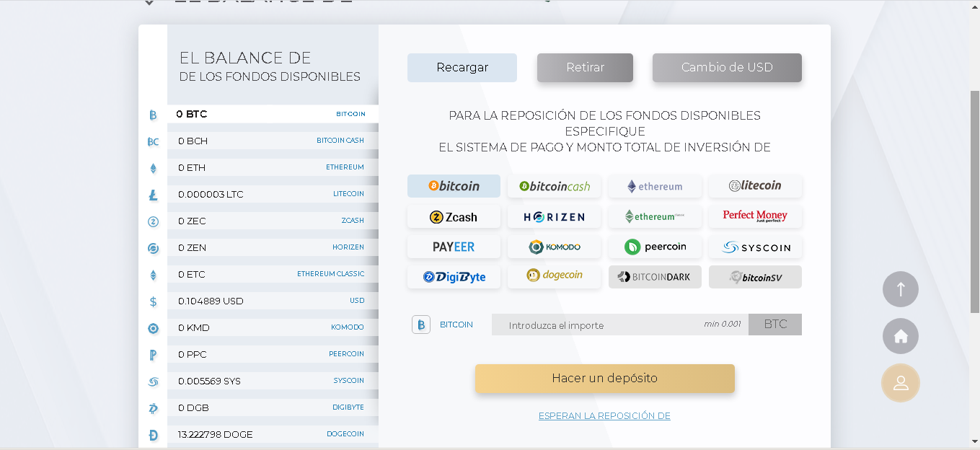
Task: Open ESPERAN LA REPOSICIÓN DE link
Action: pos(604,416)
